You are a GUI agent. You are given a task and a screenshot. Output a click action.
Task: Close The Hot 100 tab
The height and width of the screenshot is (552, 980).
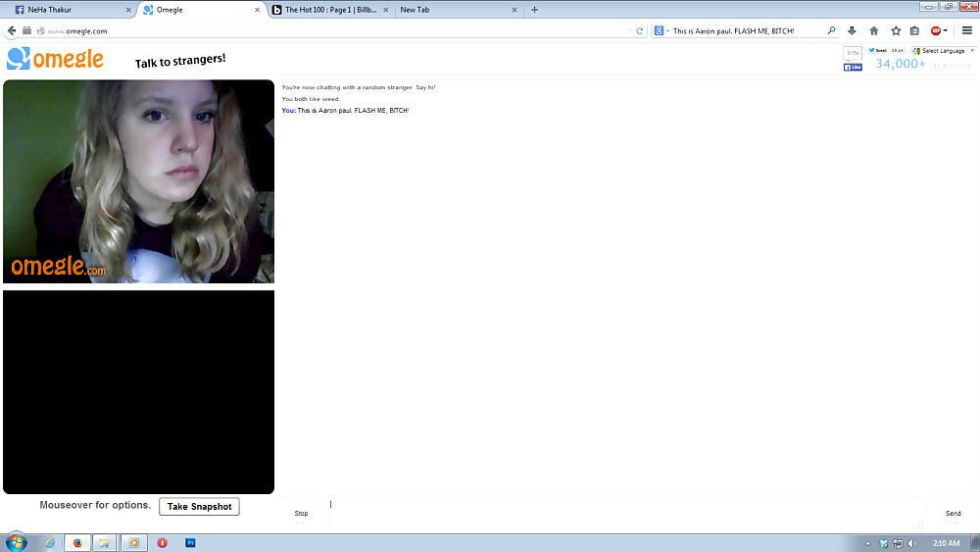385,10
